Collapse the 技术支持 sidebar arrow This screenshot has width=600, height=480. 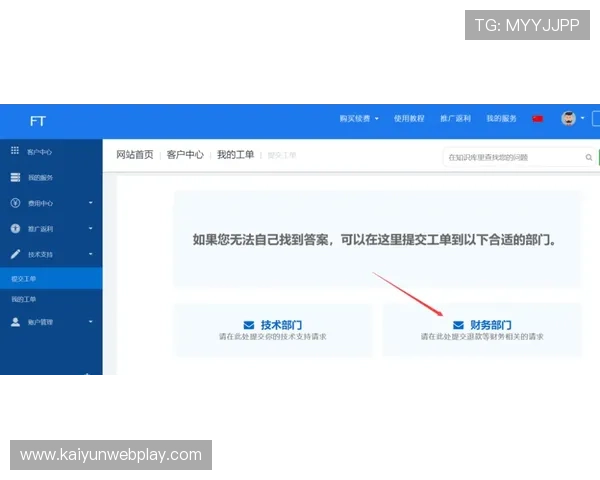pyautogui.click(x=91, y=254)
